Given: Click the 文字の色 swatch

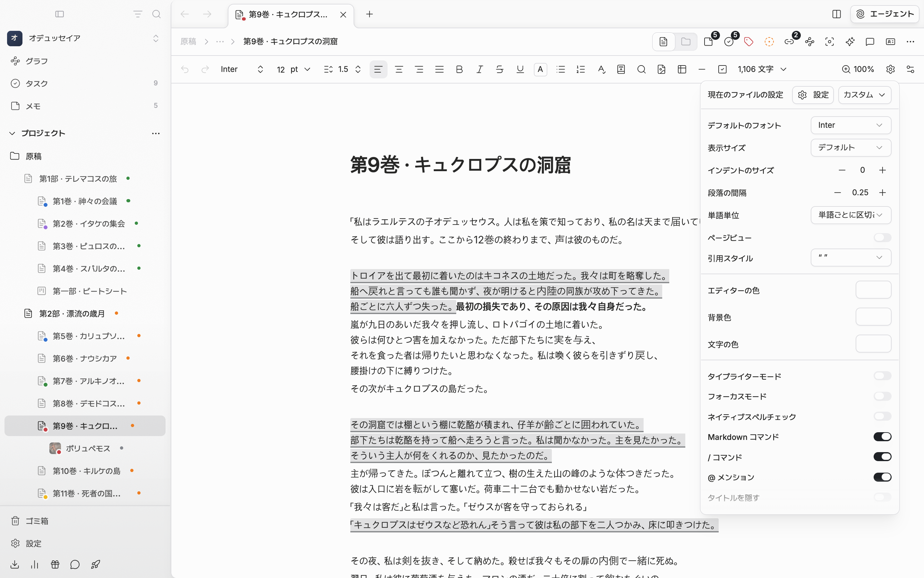Looking at the screenshot, I should point(873,344).
